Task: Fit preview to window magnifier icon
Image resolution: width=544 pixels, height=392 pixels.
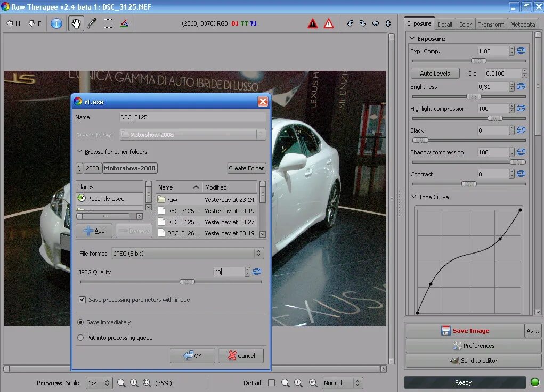Action: pyautogui.click(x=147, y=382)
